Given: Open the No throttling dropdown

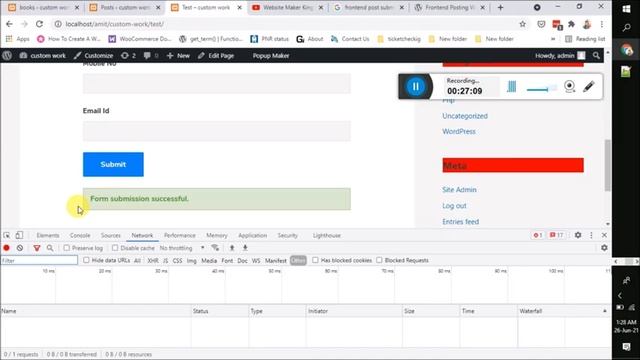Looking at the screenshot, I should 182,248.
